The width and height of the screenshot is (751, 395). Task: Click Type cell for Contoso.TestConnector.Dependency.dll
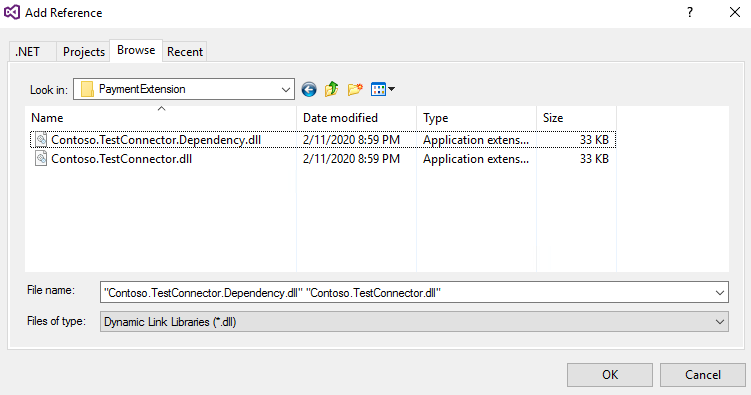(x=476, y=140)
